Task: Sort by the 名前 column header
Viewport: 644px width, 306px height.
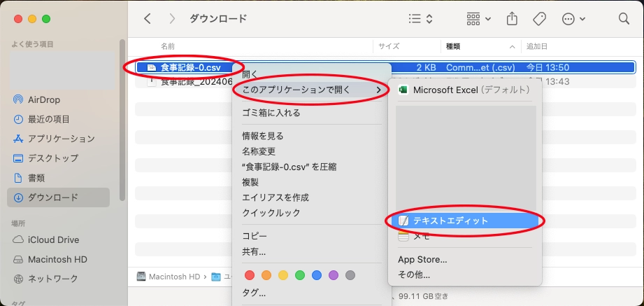Action: [x=168, y=46]
